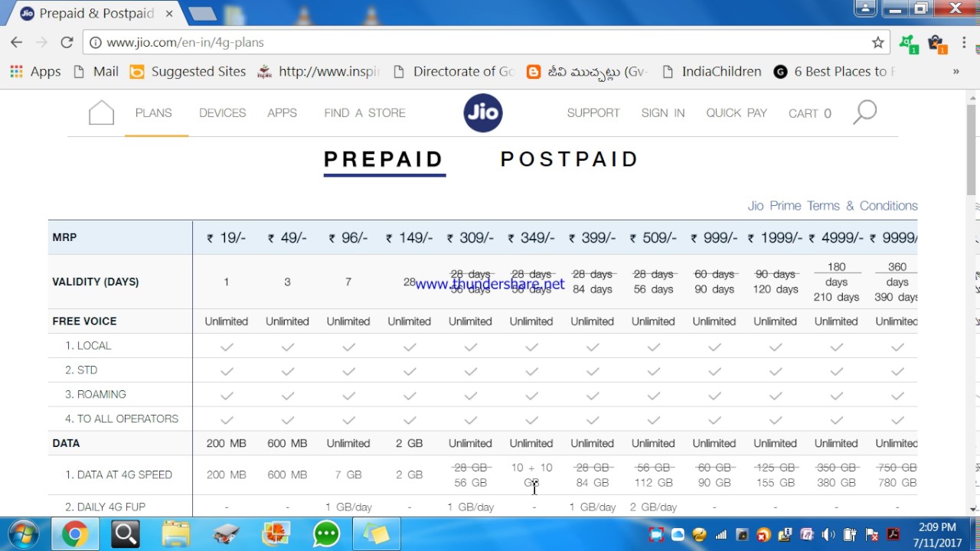Open the Windows Start menu
The height and width of the screenshot is (551, 980).
(x=22, y=534)
